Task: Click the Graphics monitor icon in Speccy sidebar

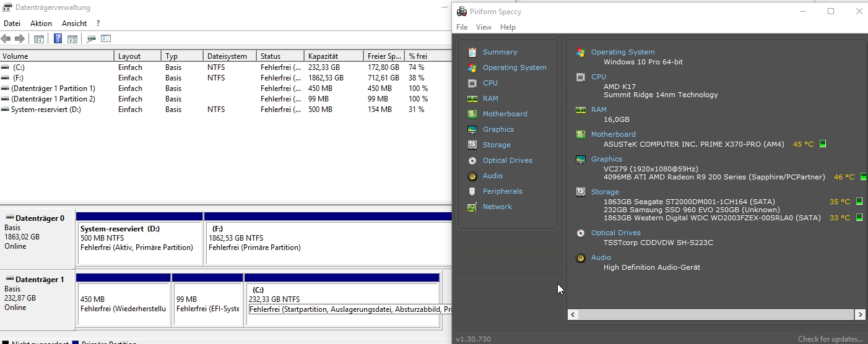Action: click(x=472, y=129)
